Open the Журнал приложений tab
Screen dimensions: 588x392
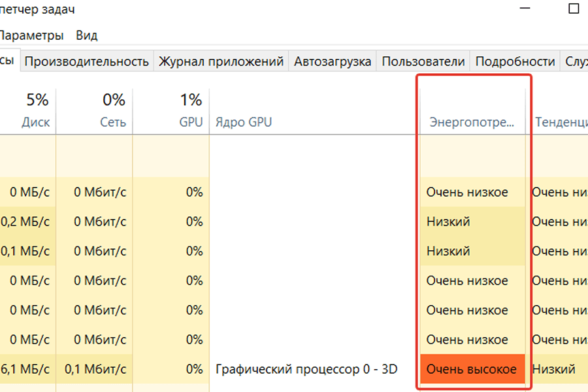[x=221, y=61]
